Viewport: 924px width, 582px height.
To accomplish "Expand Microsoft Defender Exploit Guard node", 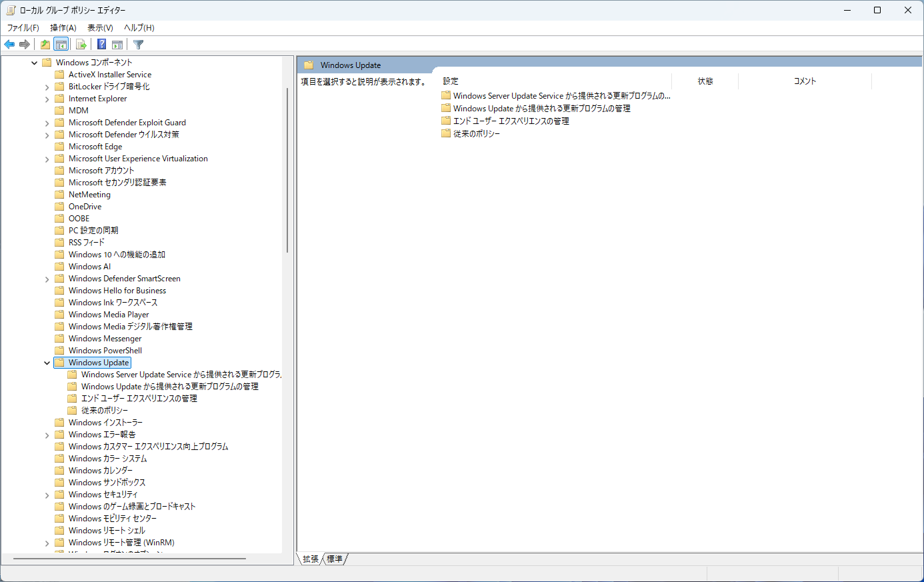I will pyautogui.click(x=47, y=123).
